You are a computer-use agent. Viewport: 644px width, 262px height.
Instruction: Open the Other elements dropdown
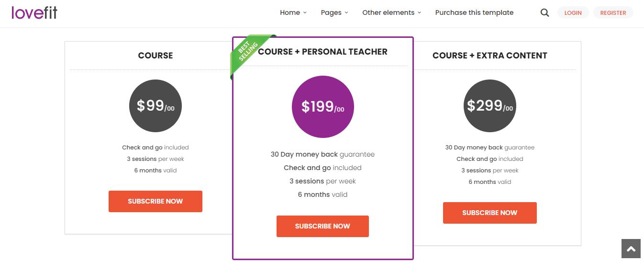click(x=391, y=13)
